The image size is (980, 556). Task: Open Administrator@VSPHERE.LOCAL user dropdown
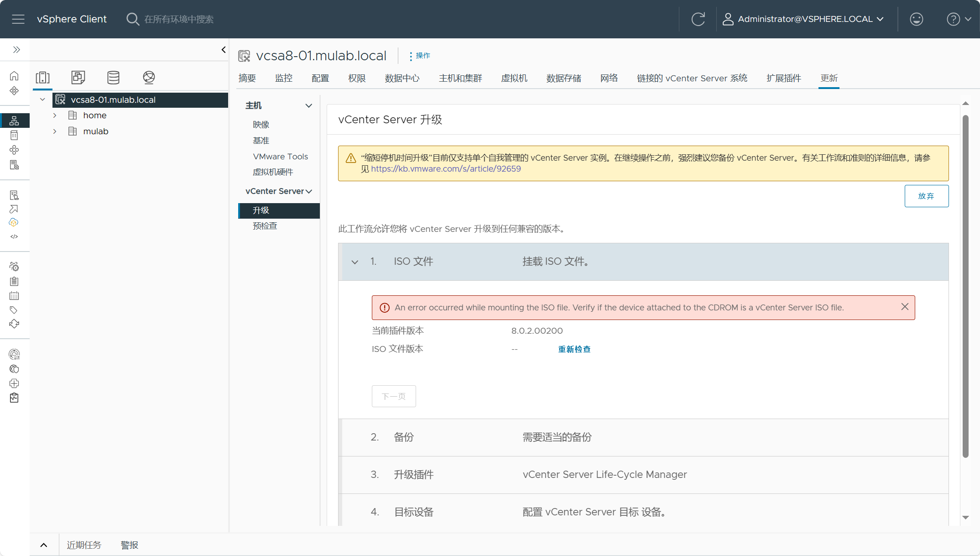tap(803, 19)
